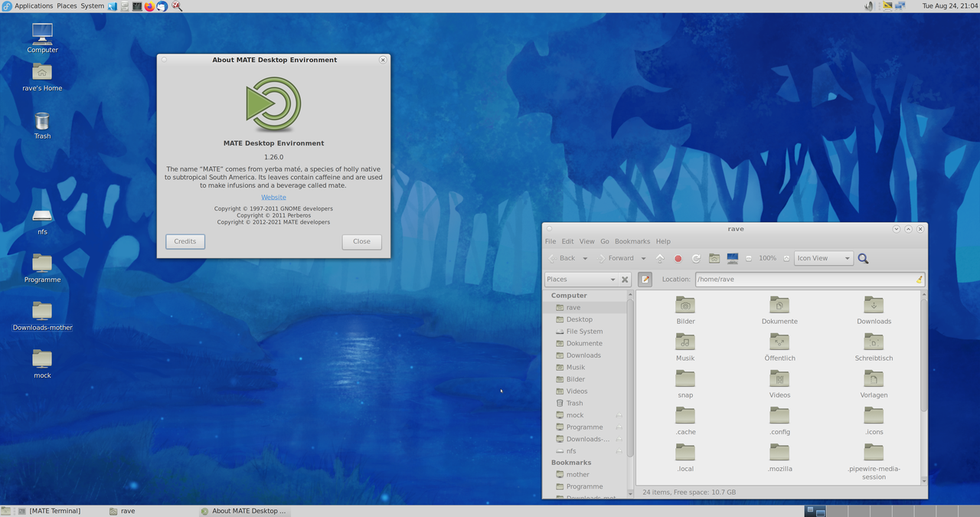The height and width of the screenshot is (517, 980).
Task: Open the Icon View dropdown
Action: coord(823,259)
